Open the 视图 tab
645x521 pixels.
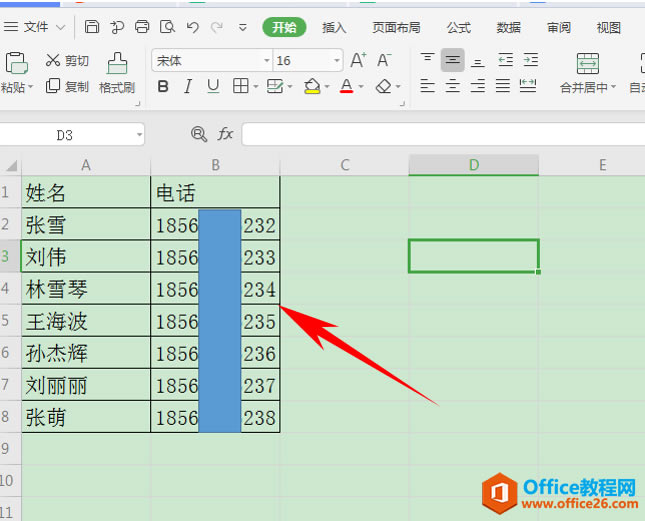[609, 28]
